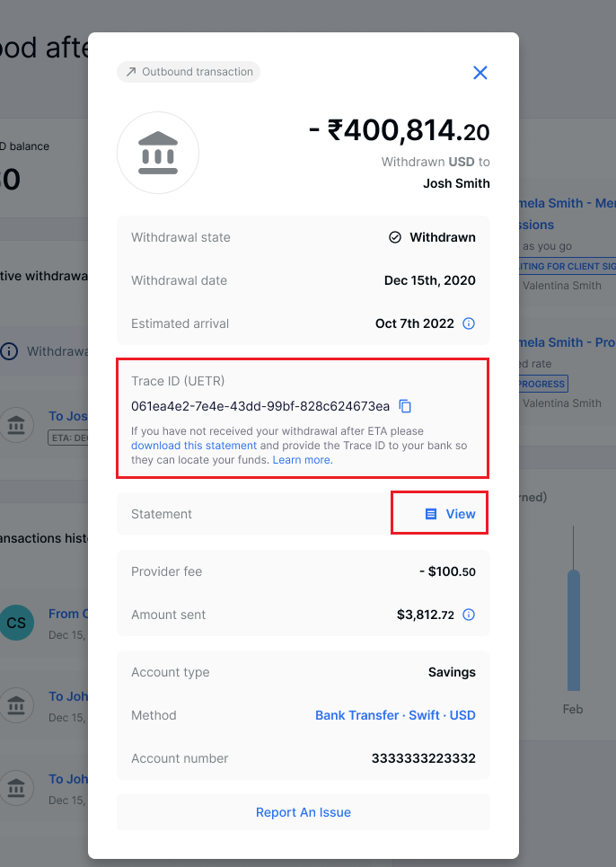Click the large bank building icon

(x=158, y=153)
